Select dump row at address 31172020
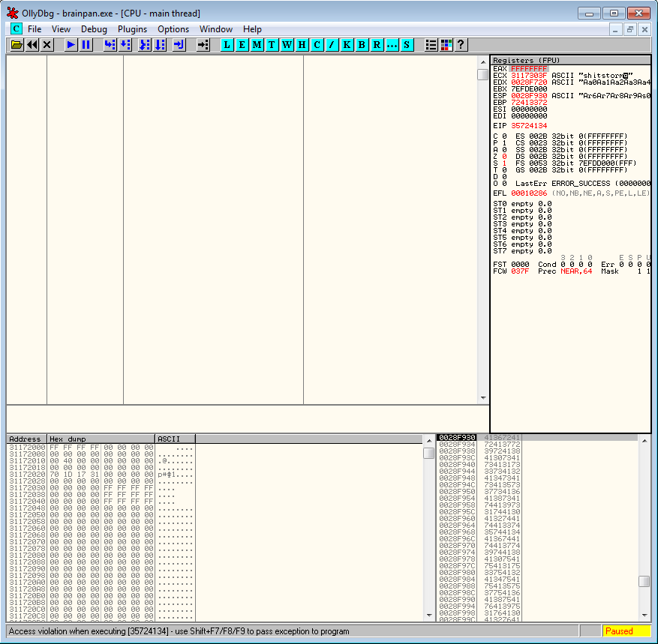The height and width of the screenshot is (644, 658). coord(101,475)
